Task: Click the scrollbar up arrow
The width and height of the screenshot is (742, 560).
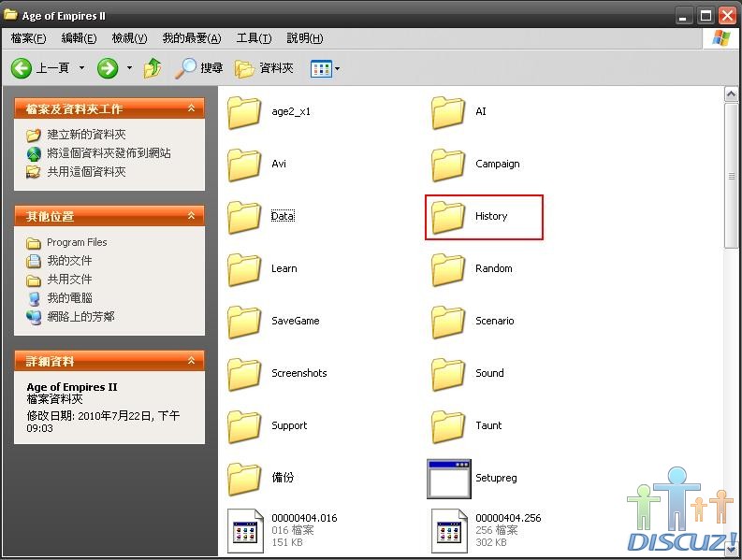Action: coord(731,94)
